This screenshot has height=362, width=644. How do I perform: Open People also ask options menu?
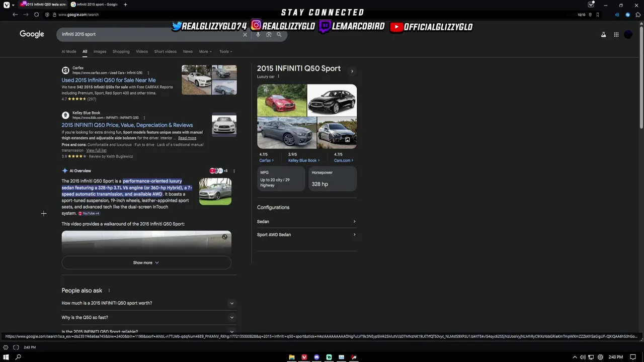pos(109,291)
